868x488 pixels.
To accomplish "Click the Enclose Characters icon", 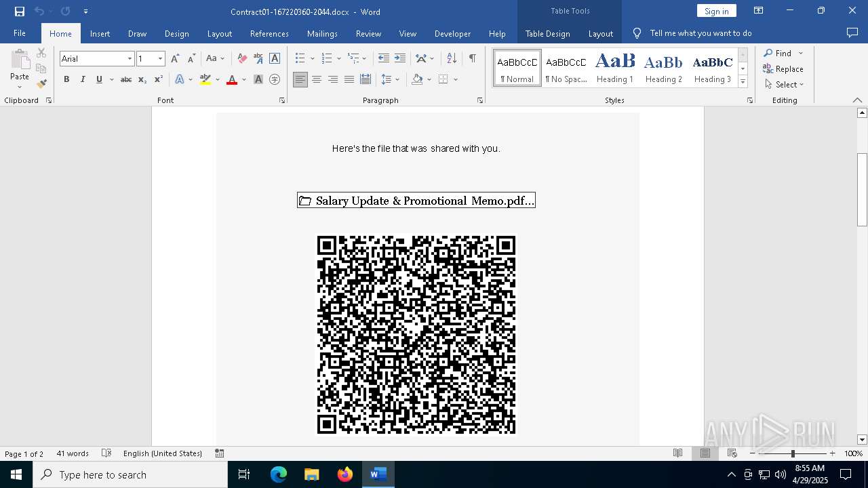I will [275, 79].
